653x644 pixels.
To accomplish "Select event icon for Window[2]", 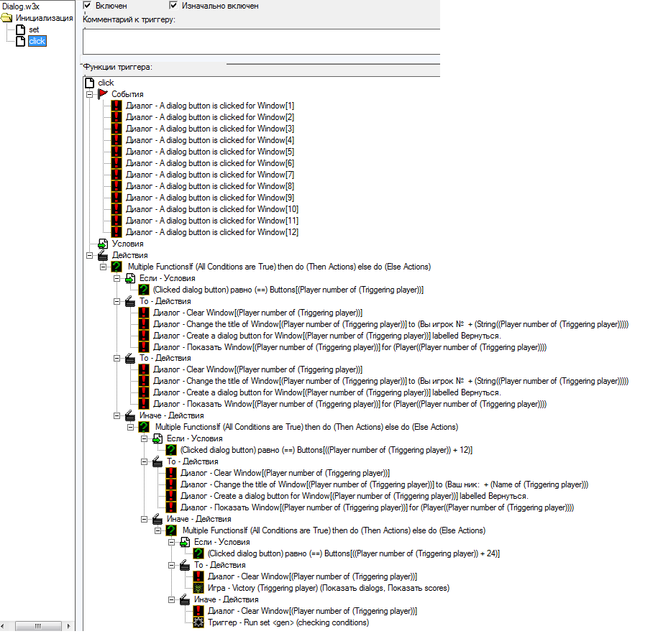I will pyautogui.click(x=117, y=117).
